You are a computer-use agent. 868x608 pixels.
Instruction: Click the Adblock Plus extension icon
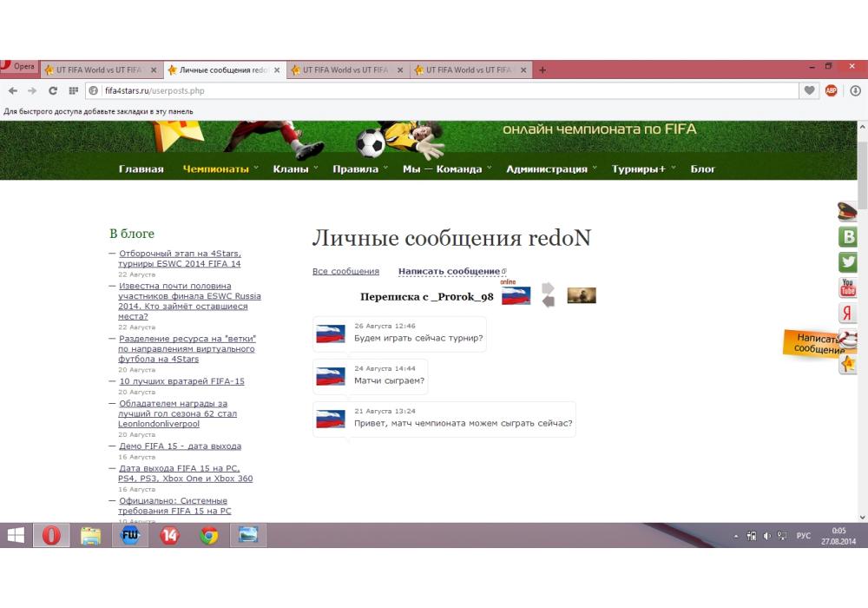[x=831, y=90]
